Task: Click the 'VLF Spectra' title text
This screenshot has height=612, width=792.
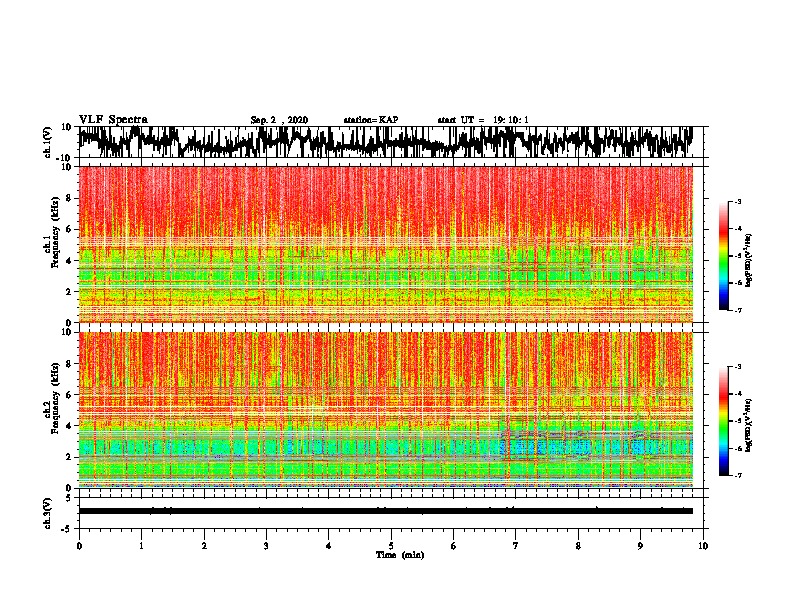Action: (113, 120)
